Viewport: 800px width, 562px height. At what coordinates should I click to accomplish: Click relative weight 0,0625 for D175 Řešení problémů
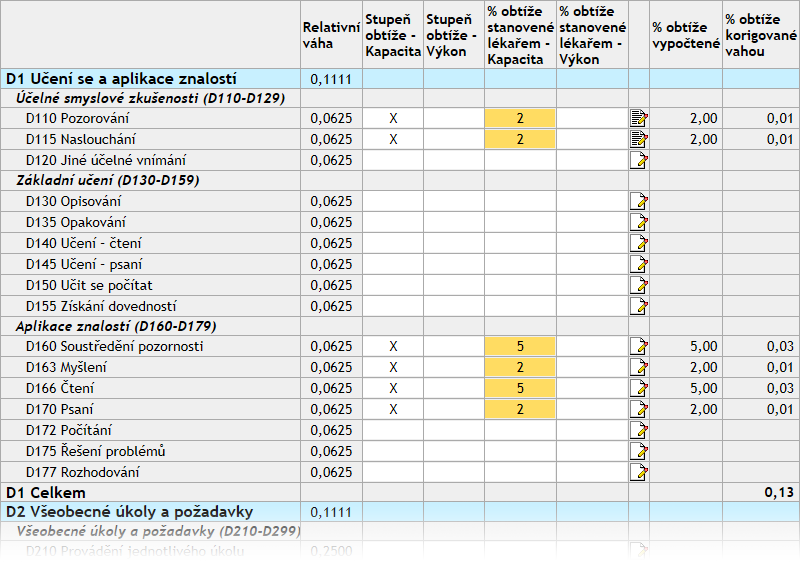point(331,451)
